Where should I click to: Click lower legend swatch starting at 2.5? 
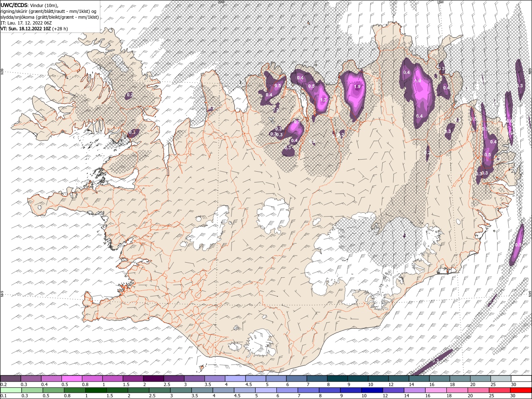point(160,390)
